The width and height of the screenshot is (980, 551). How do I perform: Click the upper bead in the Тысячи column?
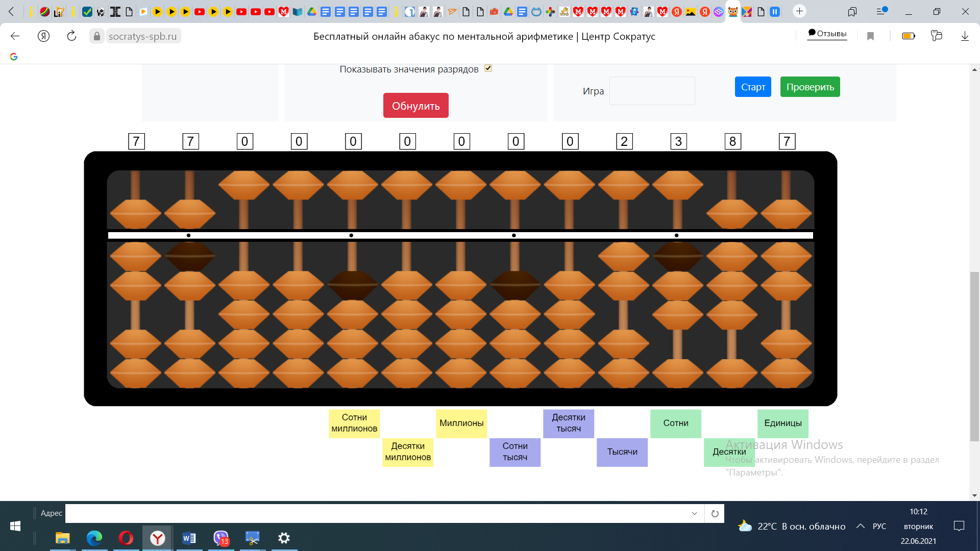click(x=623, y=185)
